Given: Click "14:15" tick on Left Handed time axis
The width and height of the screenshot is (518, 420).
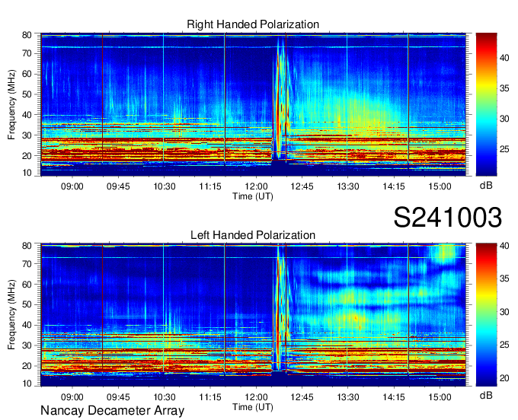Looking at the screenshot, I should (x=394, y=397).
